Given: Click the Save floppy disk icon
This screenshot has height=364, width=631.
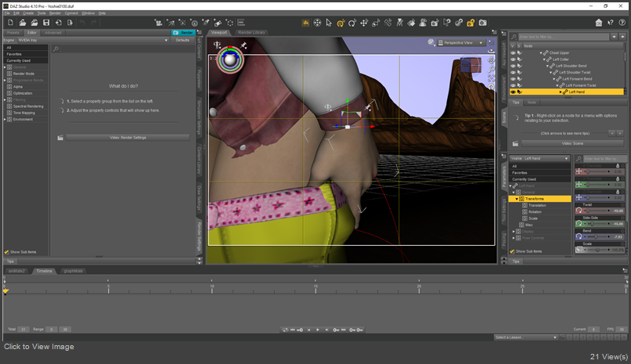Looking at the screenshot, I should tap(46, 23).
